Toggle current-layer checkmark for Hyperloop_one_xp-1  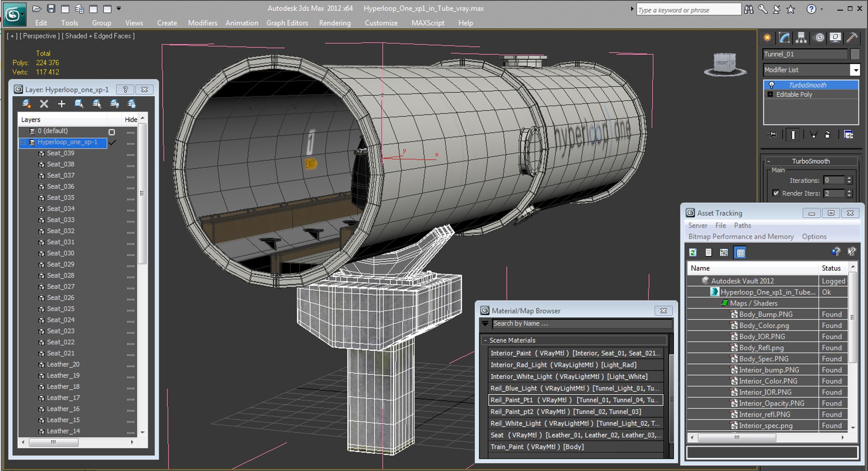112,142
